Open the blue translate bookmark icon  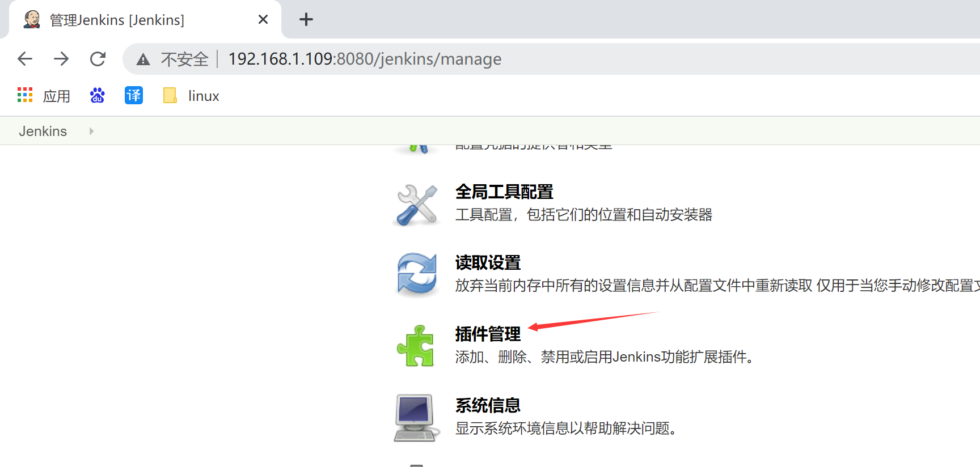click(x=134, y=96)
